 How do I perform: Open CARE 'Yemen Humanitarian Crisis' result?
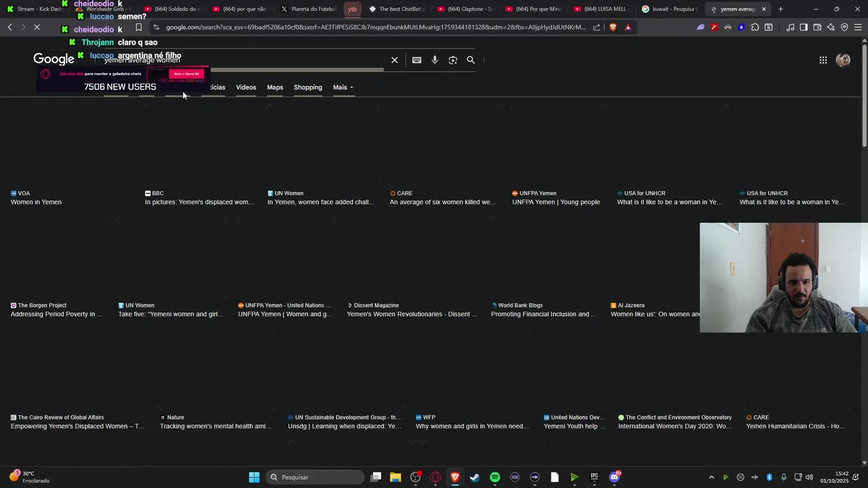click(x=795, y=426)
